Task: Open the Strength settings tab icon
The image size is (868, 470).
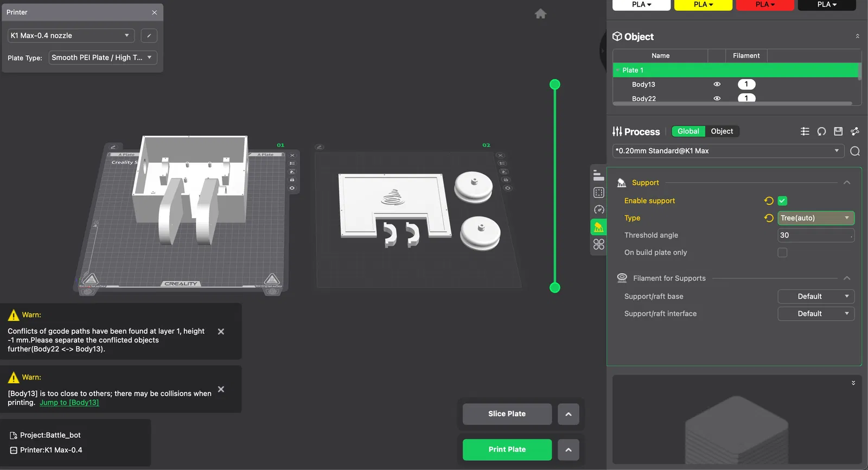Action: point(598,193)
